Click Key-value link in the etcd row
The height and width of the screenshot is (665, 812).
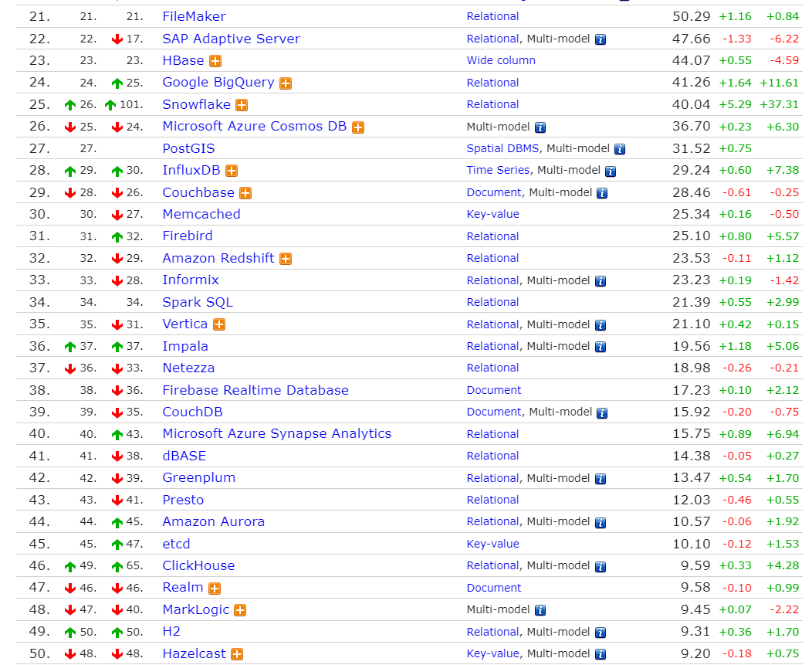(x=492, y=545)
